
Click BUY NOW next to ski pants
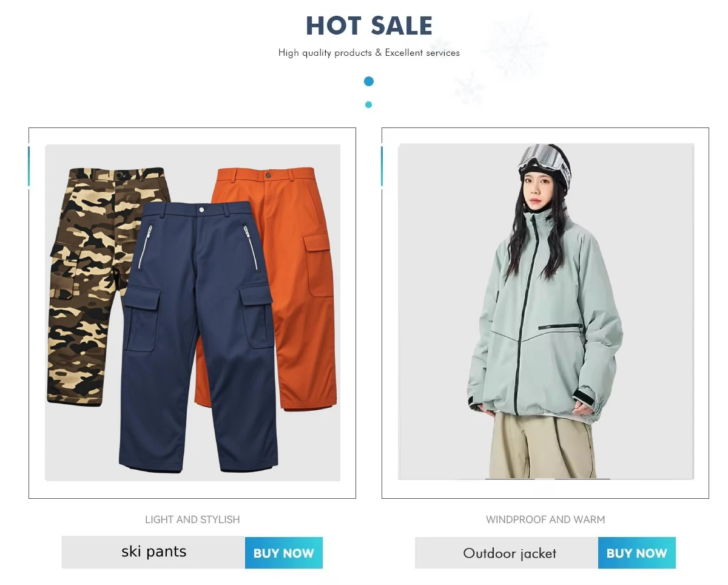(x=283, y=553)
